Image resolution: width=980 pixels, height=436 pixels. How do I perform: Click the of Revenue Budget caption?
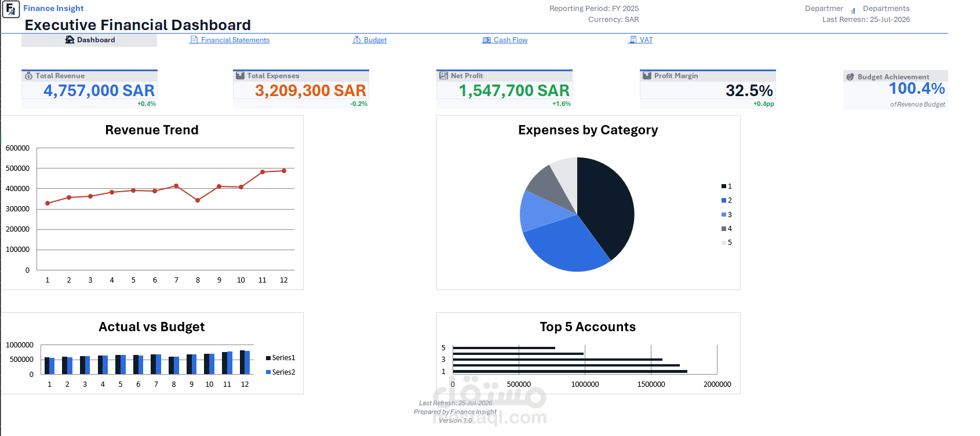[x=917, y=105]
